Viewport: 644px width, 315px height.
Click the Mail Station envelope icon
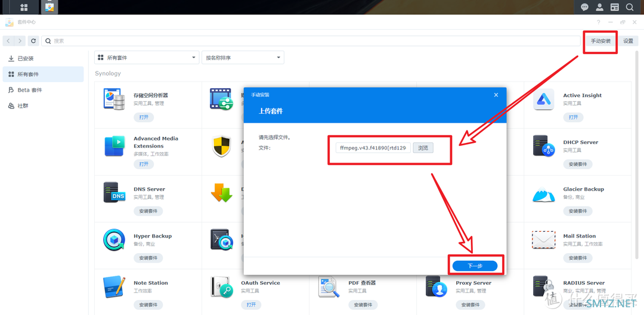click(x=544, y=240)
